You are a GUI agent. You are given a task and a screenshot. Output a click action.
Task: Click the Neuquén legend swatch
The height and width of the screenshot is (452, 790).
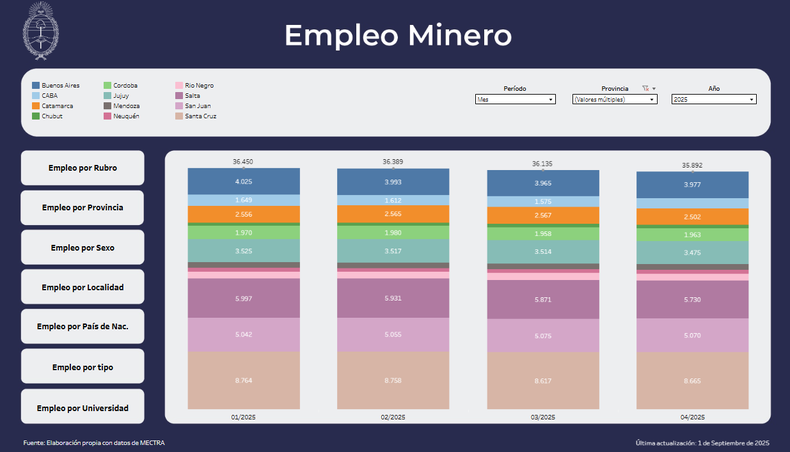pyautogui.click(x=108, y=116)
